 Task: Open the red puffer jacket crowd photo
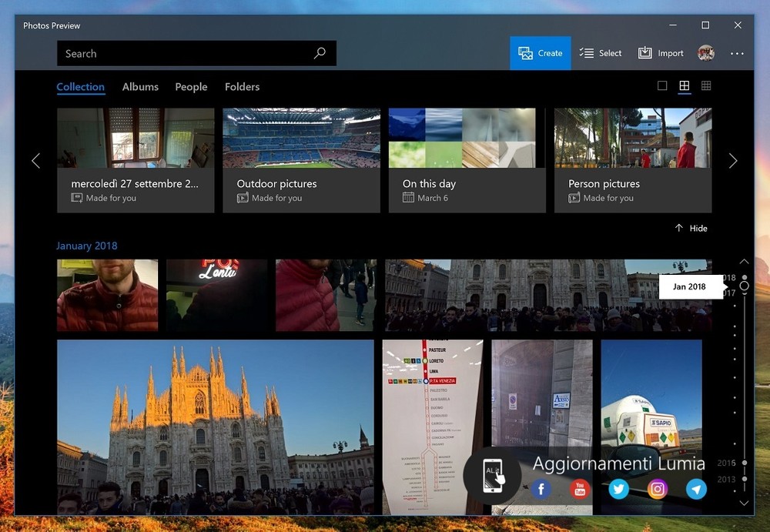[x=326, y=295]
